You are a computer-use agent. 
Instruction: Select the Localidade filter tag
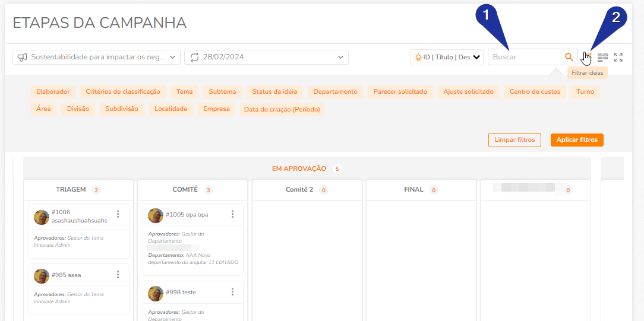171,109
